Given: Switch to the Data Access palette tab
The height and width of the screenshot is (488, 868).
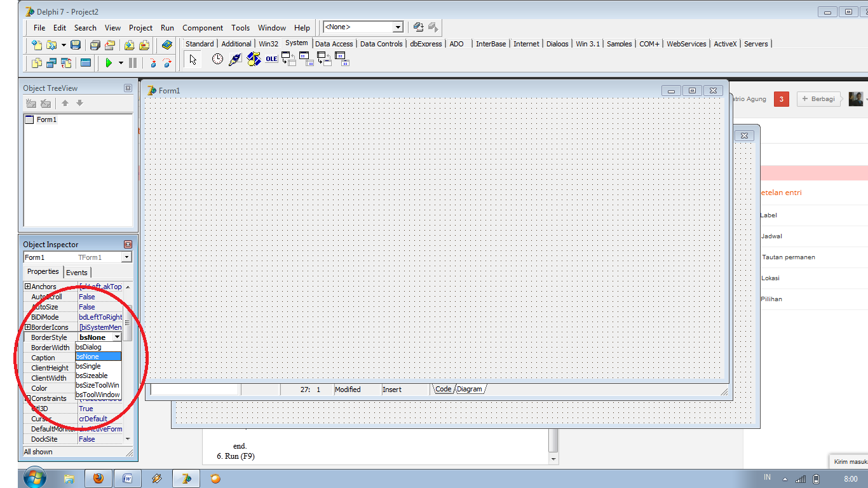Looking at the screenshot, I should point(334,44).
